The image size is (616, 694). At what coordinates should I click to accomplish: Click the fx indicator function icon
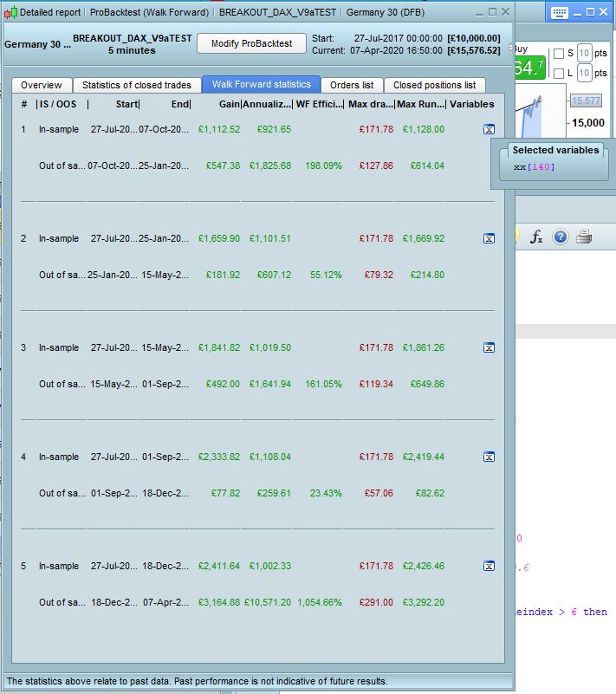pos(536,237)
